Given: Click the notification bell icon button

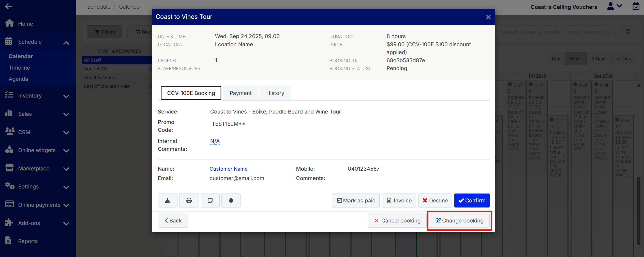Looking at the screenshot, I should coord(231,200).
